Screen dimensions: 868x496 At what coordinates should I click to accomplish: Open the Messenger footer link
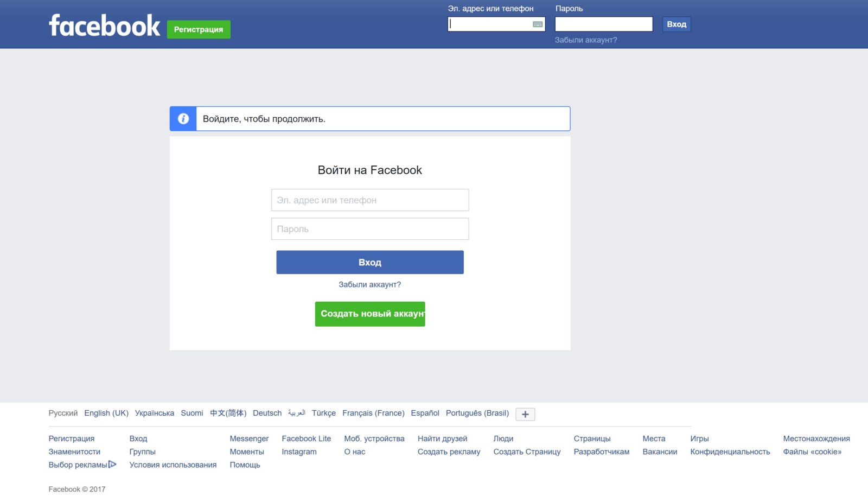[249, 438]
